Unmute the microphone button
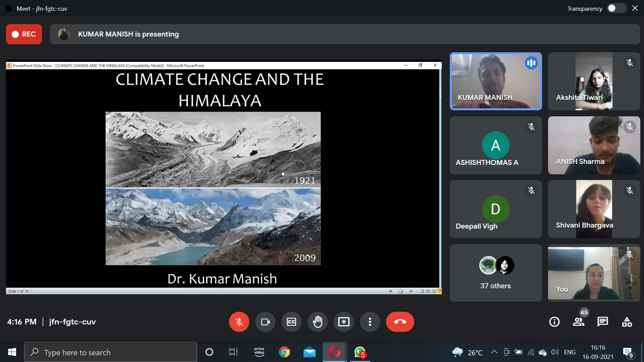Screen dimensions: 644x362 pyautogui.click(x=239, y=322)
